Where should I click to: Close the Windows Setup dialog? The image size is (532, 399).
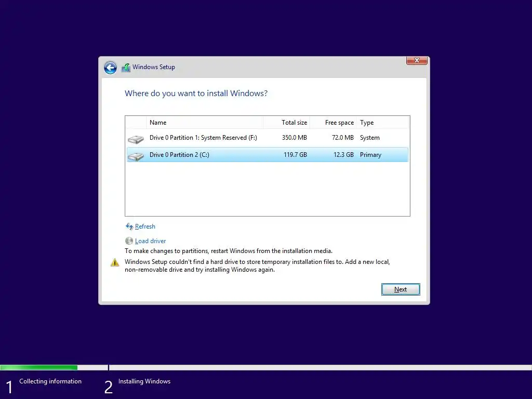pos(417,60)
